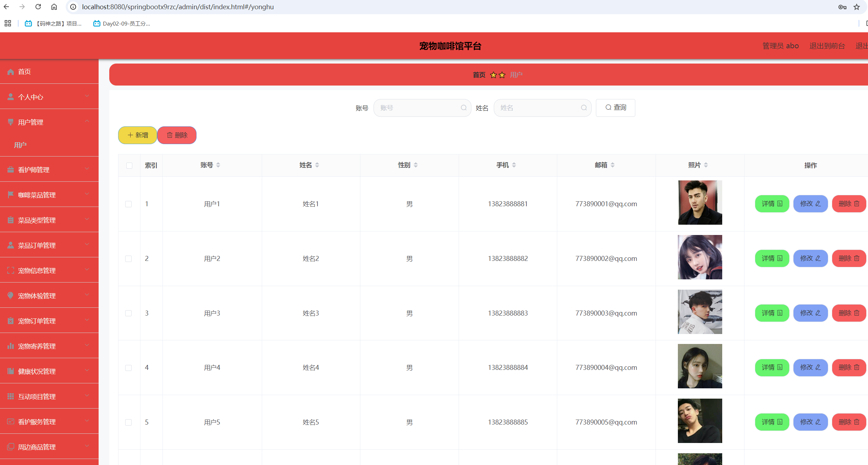Open 咖啡菜品管理 via its flag icon
Image resolution: width=868 pixels, height=465 pixels.
[x=11, y=195]
